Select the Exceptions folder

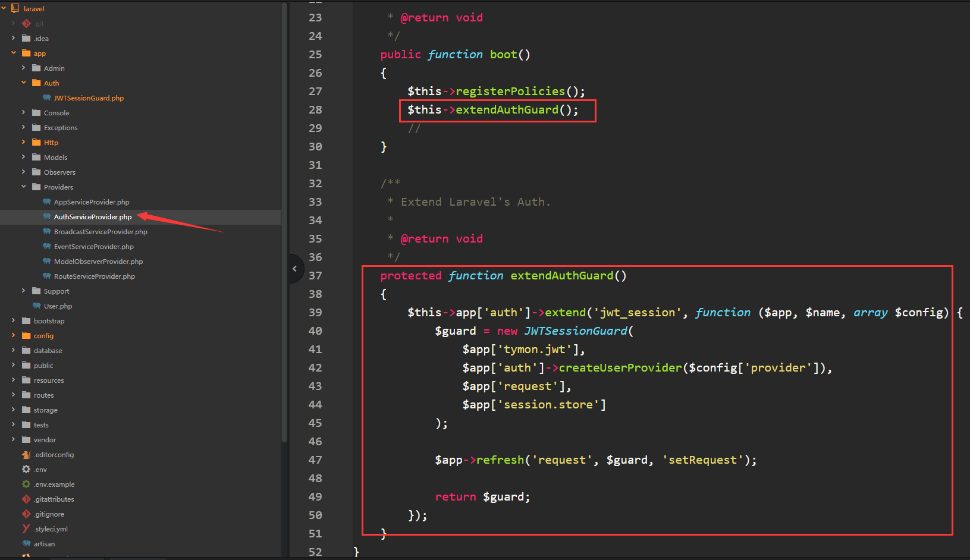(x=61, y=128)
